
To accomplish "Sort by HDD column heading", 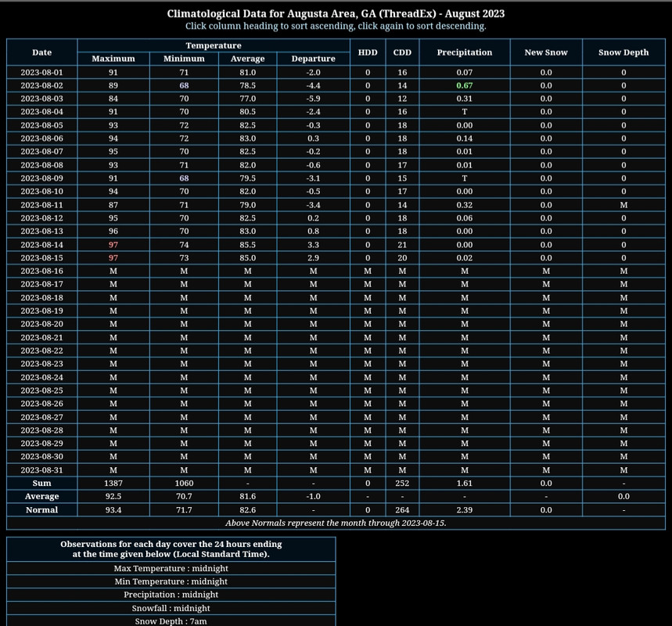I will click(x=368, y=52).
